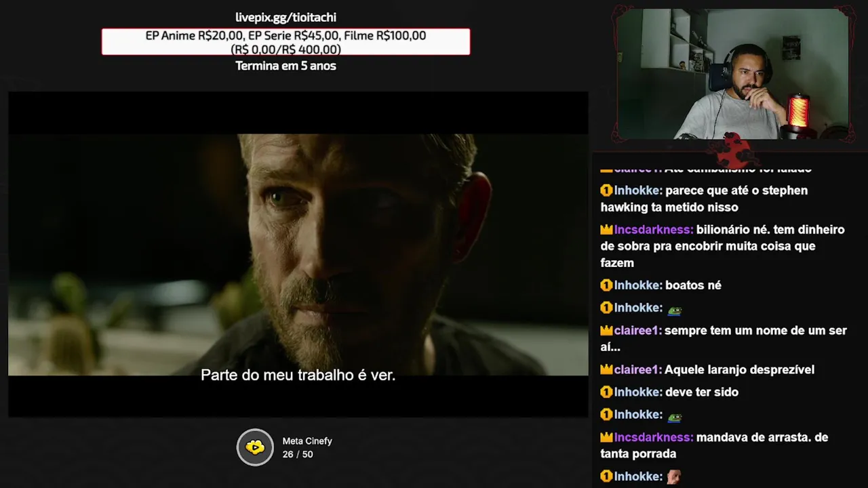Click badge beside Inhokke's last face emote message
This screenshot has width=868, height=488.
coord(606,476)
